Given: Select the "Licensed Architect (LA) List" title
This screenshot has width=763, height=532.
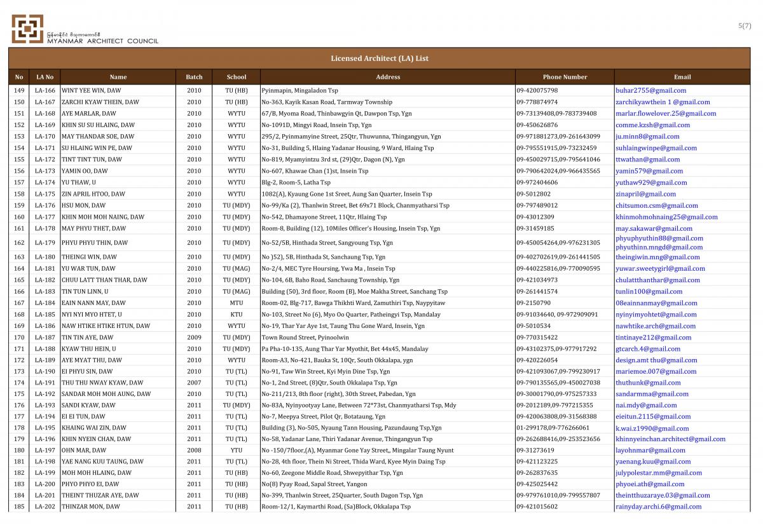Looking at the screenshot, I should pyautogui.click(x=380, y=58).
